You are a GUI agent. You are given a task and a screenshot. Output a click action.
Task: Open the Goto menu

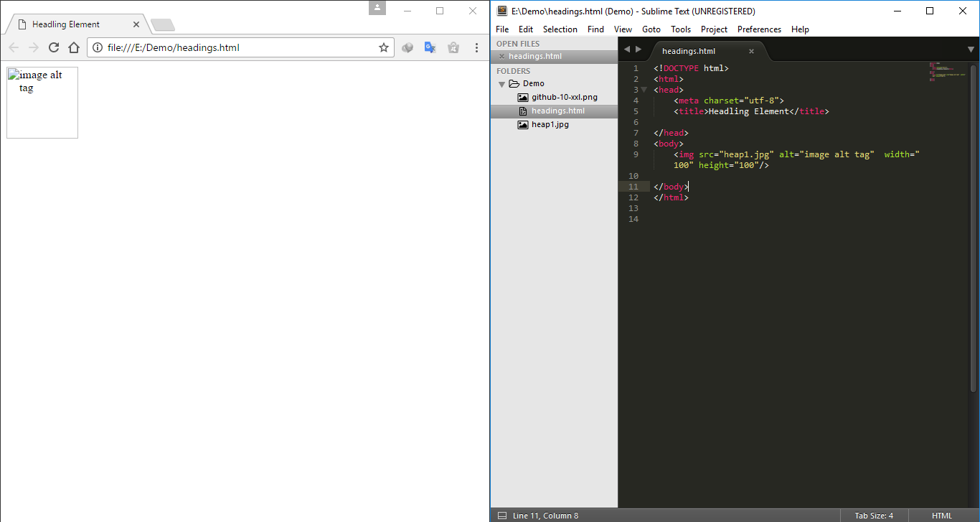click(x=651, y=29)
